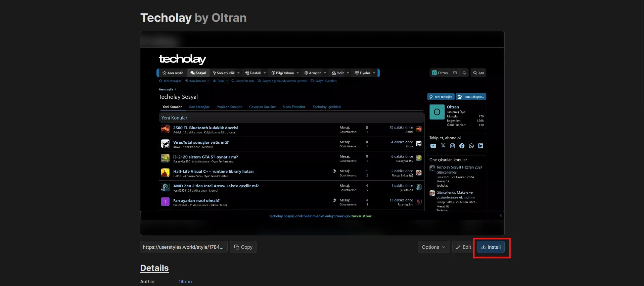Viewport: 644px width, 286px height.
Task: Expand the Options dropdown
Action: click(434, 247)
